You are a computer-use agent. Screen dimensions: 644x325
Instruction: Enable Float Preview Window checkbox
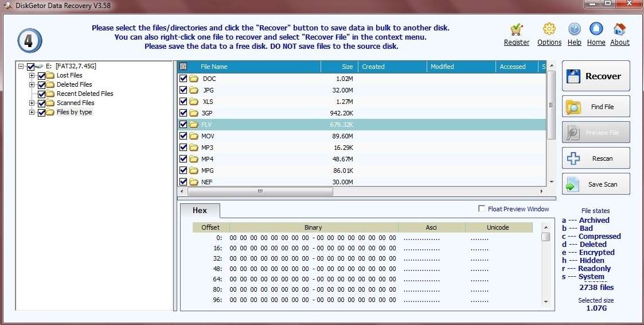click(x=482, y=209)
